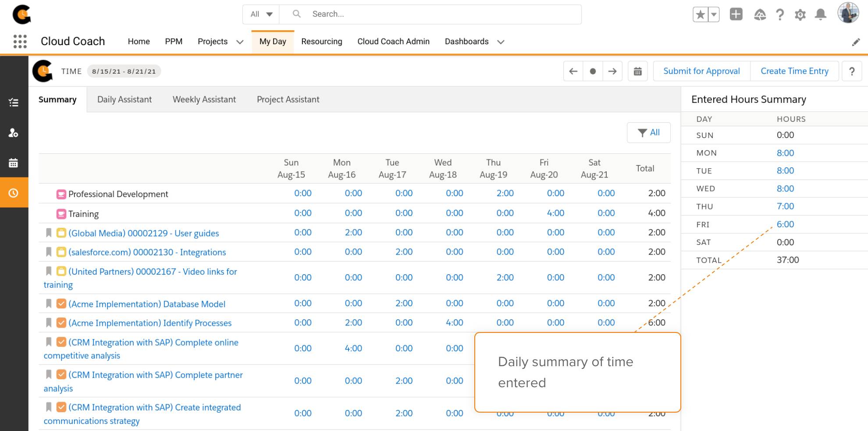Open (Acme Implementation) Identify Processes link
The width and height of the screenshot is (868, 431).
tap(150, 323)
